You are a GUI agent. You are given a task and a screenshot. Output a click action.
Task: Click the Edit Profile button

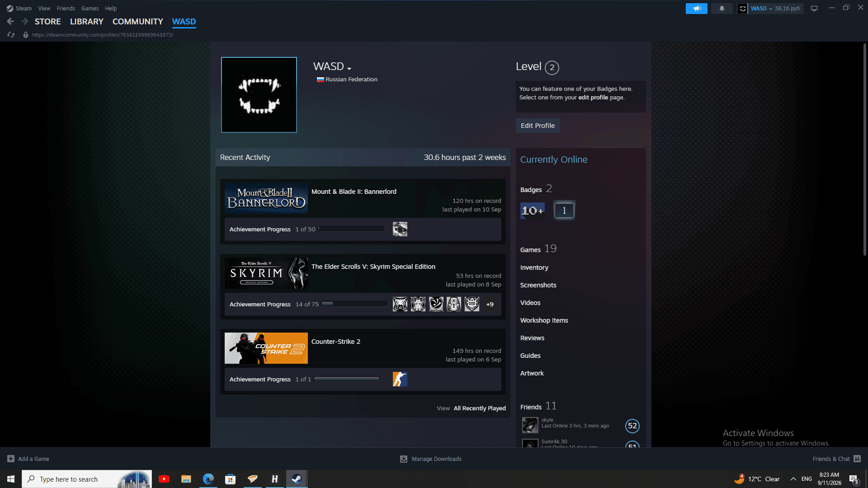tap(538, 126)
